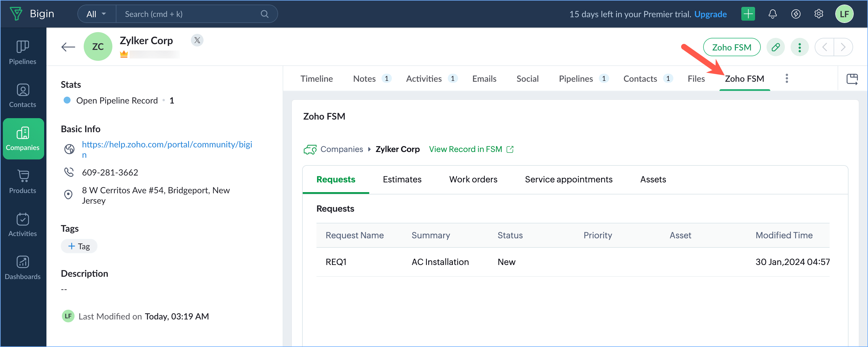Click the Companies breadcrumb
Screen dimensions: 868x347
pos(341,149)
